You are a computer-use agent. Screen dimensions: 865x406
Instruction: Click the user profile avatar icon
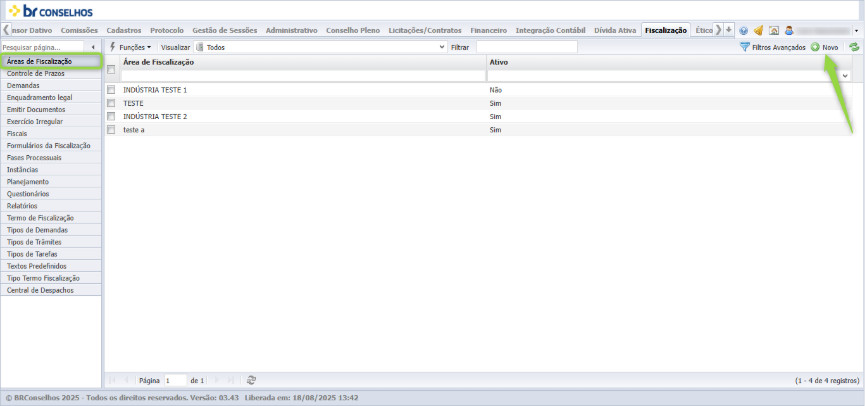(789, 30)
